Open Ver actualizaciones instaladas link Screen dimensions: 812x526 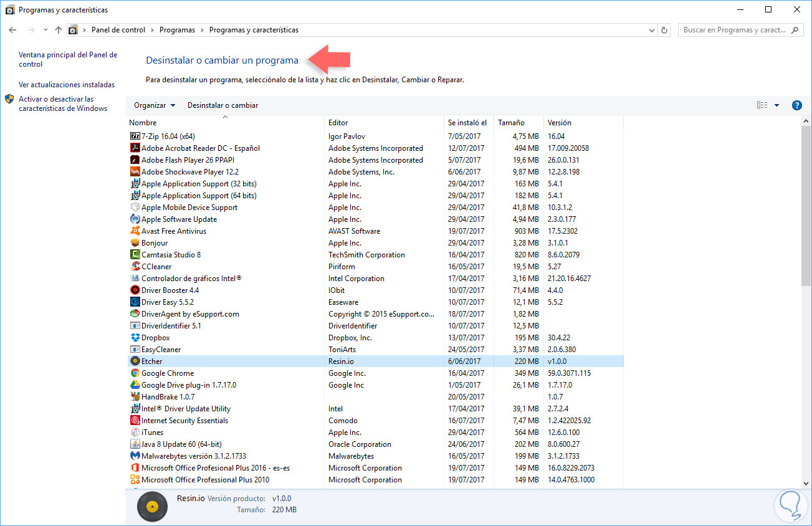pos(67,84)
